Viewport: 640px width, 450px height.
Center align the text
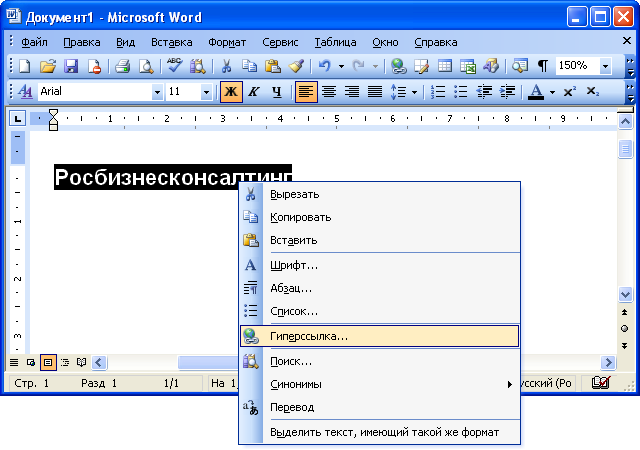coord(329,91)
